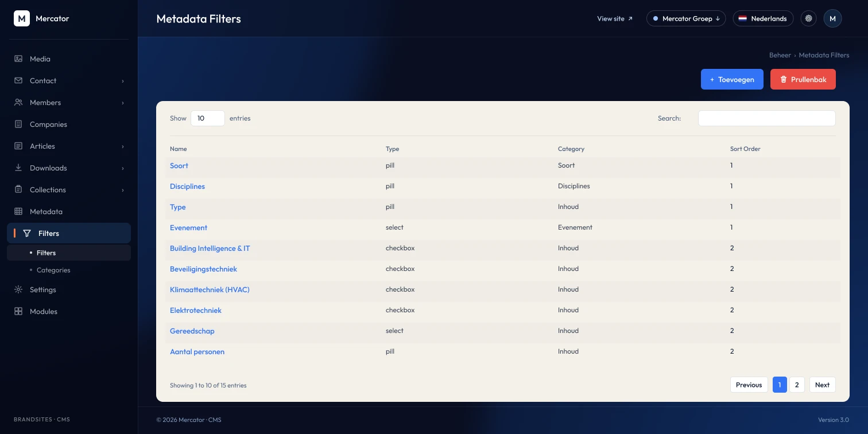Viewport: 868px width, 434px height.
Task: Click the Members people icon
Action: coord(18,102)
